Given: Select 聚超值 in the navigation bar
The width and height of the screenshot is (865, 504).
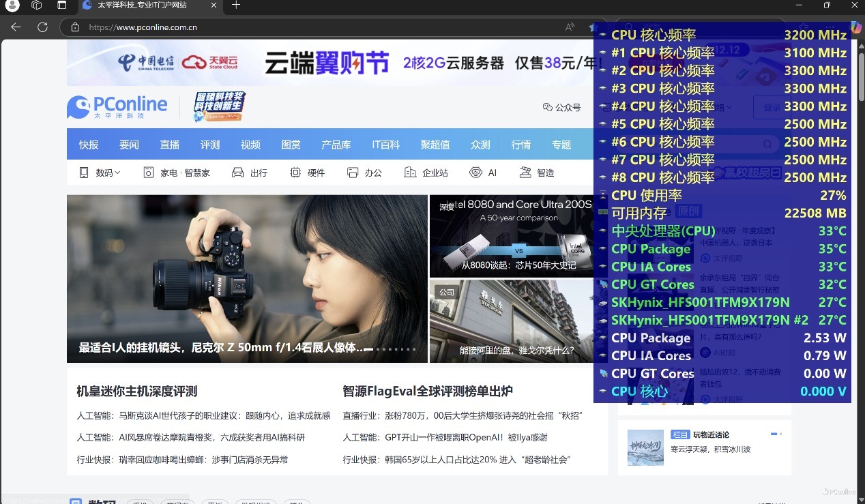Looking at the screenshot, I should [435, 145].
